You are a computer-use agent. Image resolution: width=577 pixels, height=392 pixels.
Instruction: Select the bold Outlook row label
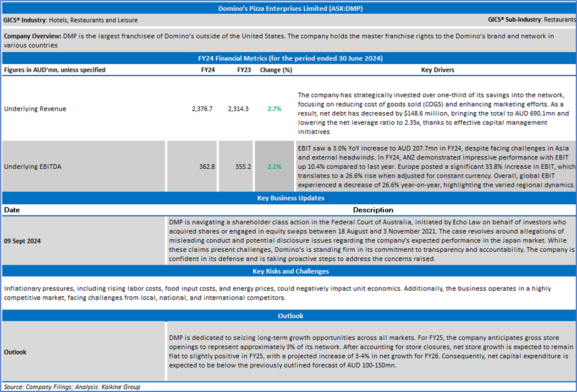click(15, 352)
